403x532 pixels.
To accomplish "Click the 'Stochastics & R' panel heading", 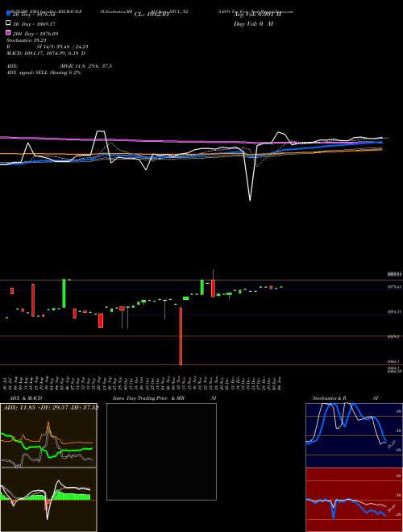I will pyautogui.click(x=330, y=398).
